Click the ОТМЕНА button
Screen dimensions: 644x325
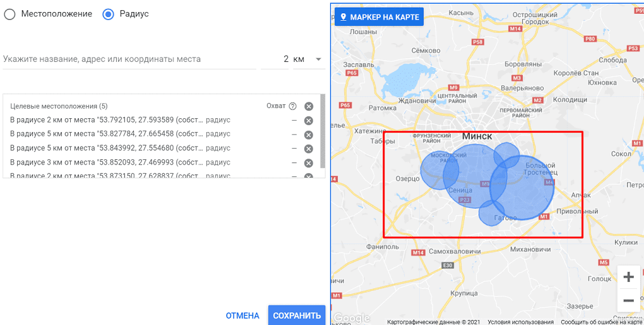click(242, 316)
